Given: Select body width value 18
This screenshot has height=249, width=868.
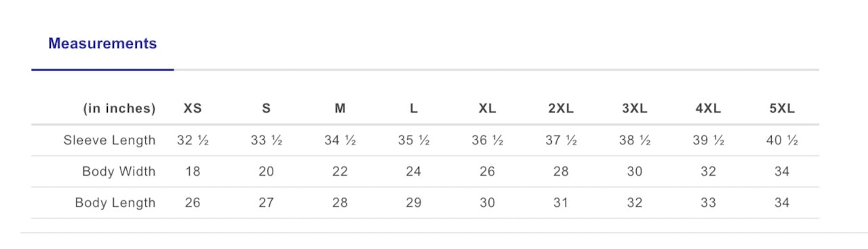Looking at the screenshot, I should click(193, 172).
